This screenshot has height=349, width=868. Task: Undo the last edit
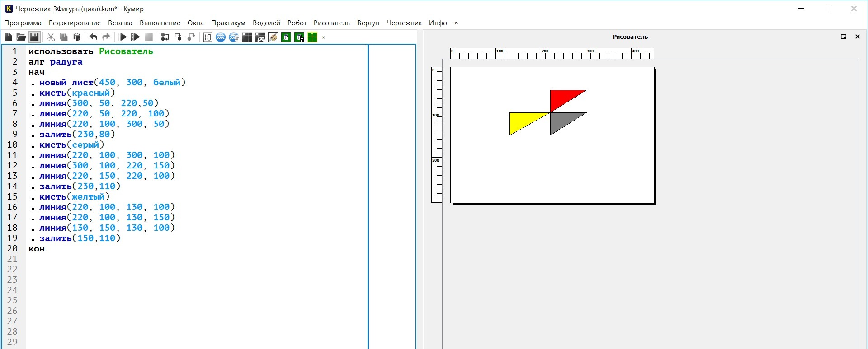coord(93,37)
